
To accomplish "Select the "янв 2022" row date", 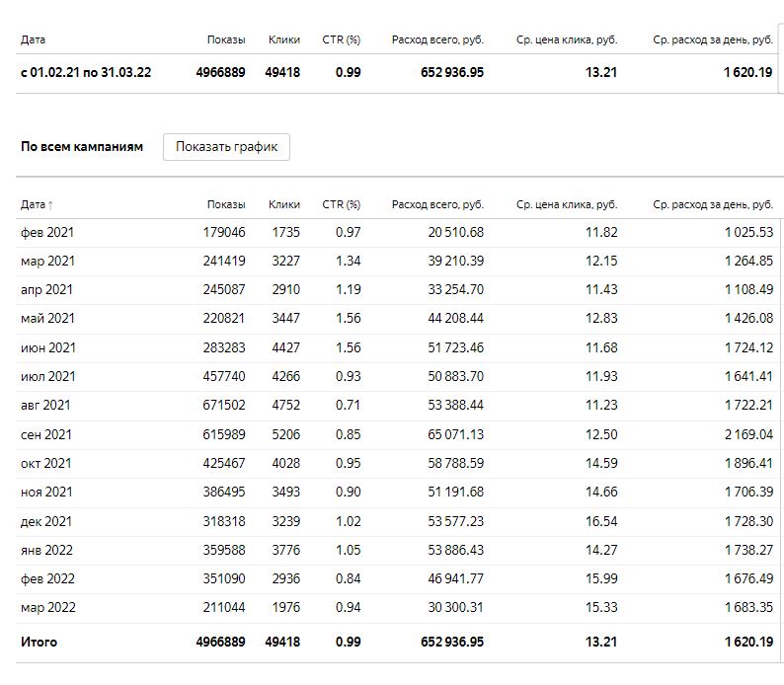I will point(47,550).
